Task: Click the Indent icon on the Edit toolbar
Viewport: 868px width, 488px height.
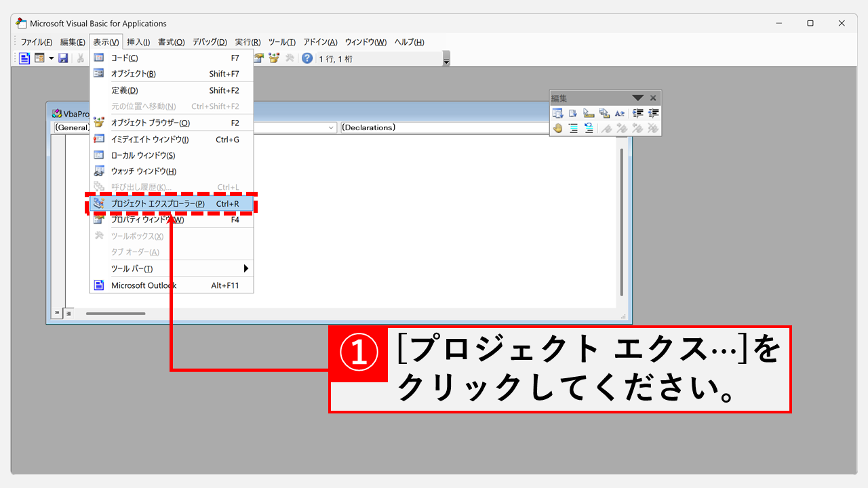Action: (x=637, y=113)
